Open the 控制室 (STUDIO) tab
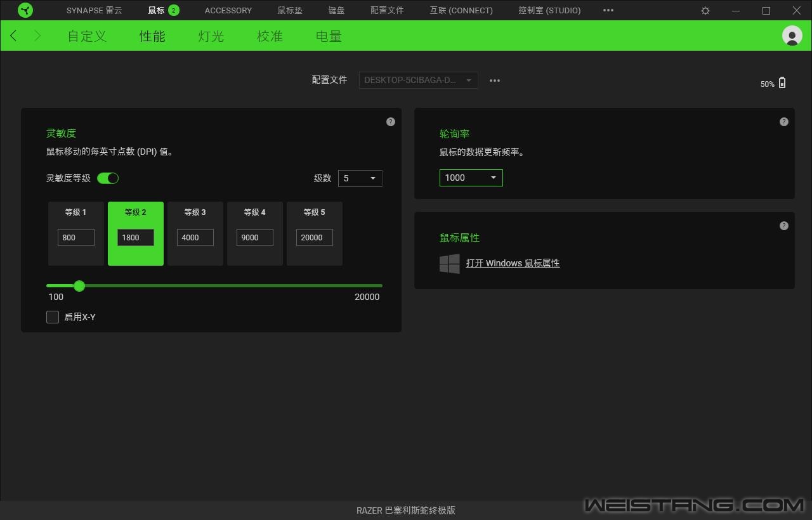812x520 pixels. (549, 10)
